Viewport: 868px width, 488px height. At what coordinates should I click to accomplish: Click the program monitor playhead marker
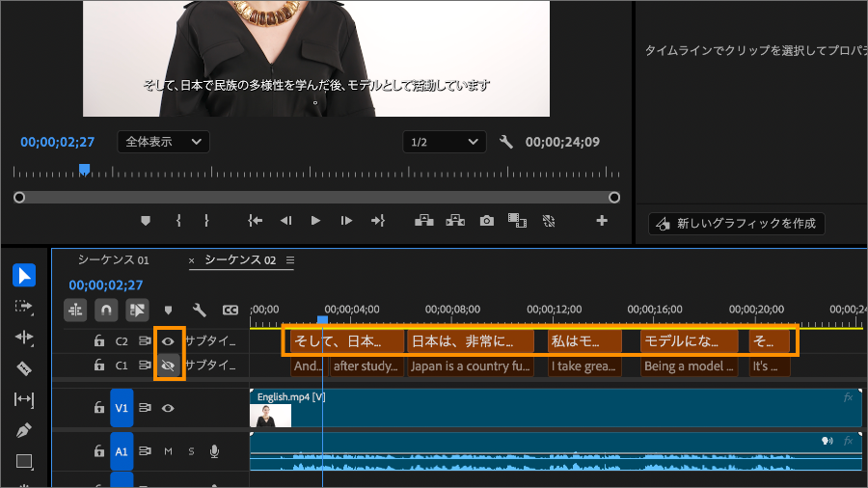pos(84,170)
